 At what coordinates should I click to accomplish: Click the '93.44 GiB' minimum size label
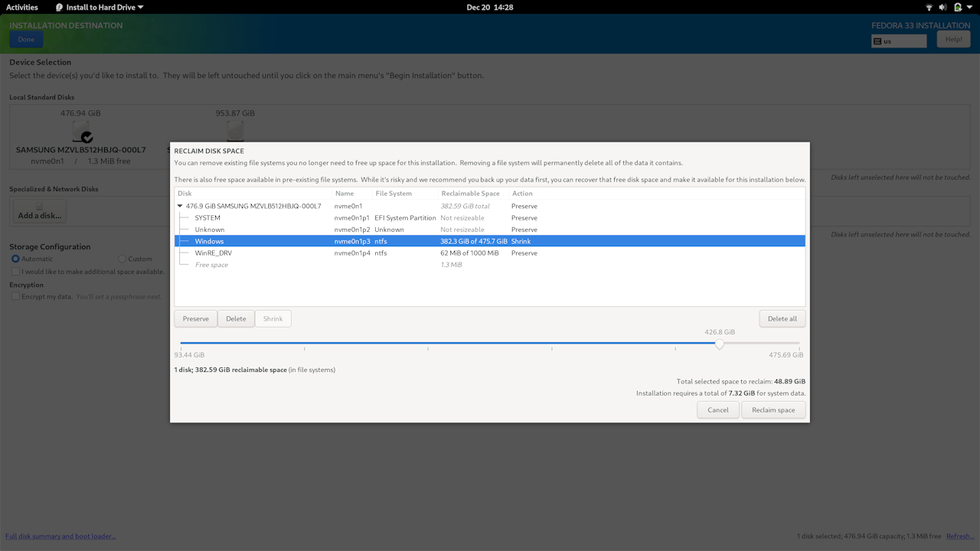[x=189, y=355]
